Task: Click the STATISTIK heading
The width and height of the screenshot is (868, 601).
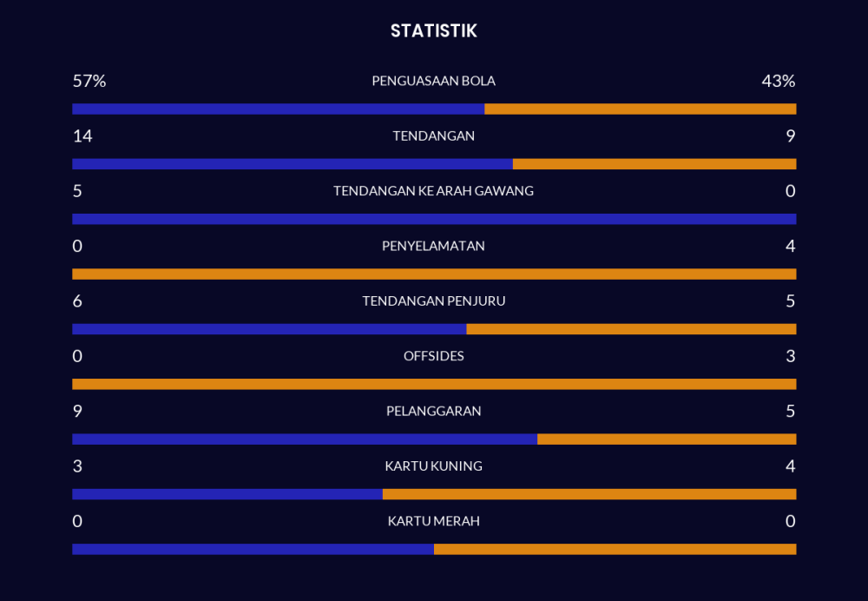Action: coord(433,31)
